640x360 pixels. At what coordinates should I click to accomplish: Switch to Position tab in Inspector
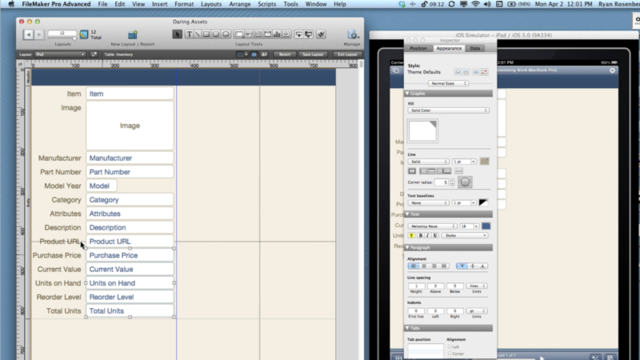(418, 48)
